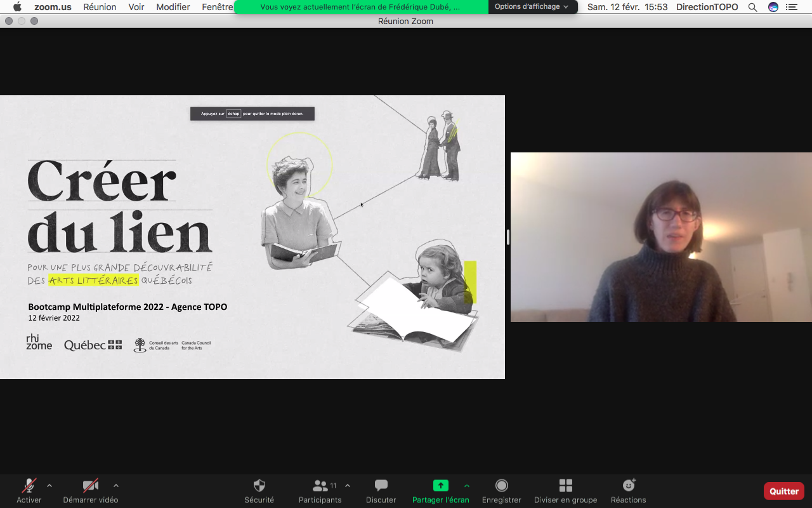
Task: Expand screen share options chevron
Action: [x=467, y=486]
